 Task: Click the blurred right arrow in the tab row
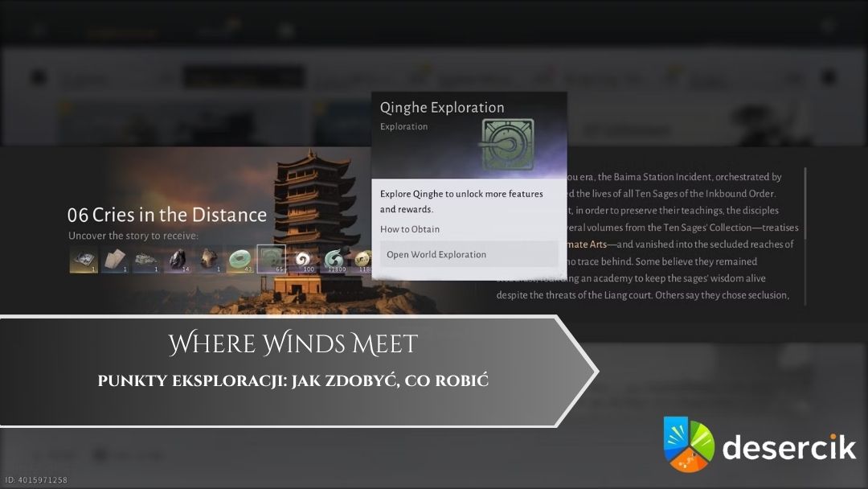(829, 78)
